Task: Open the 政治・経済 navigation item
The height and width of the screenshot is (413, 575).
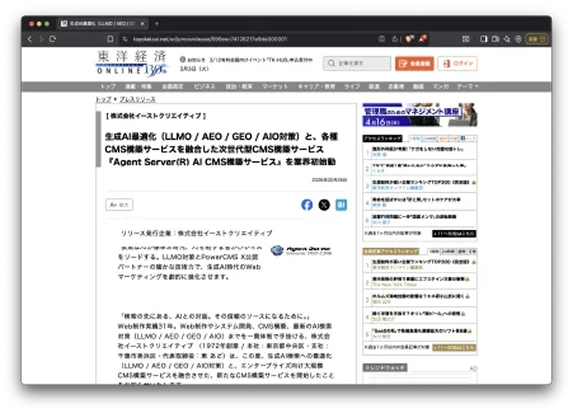Action: tap(239, 86)
